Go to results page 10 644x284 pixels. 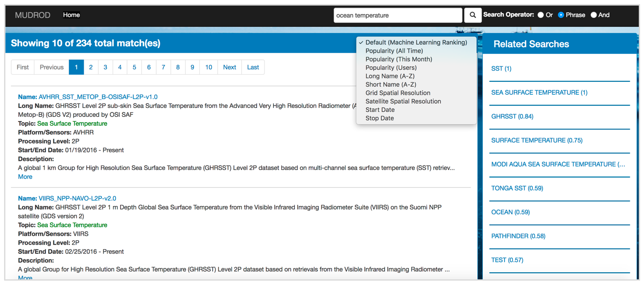click(x=209, y=67)
